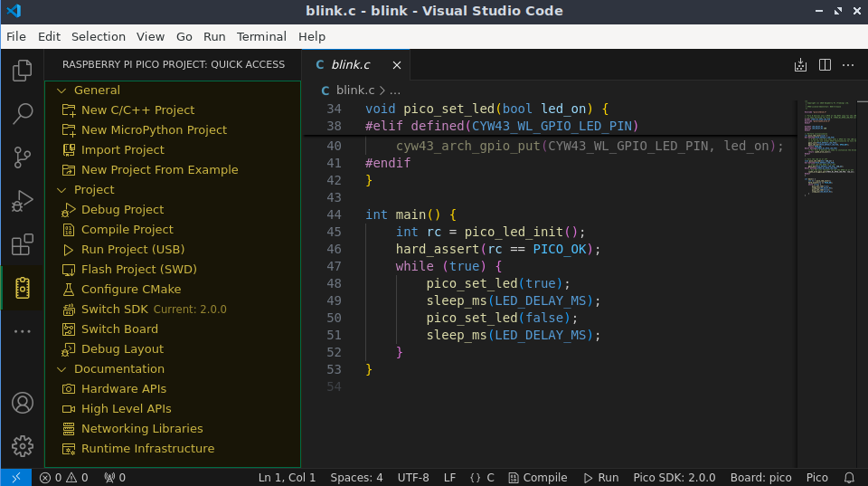Click Compile Project in sidebar
Viewport: 868px width, 486px height.
tap(173, 230)
